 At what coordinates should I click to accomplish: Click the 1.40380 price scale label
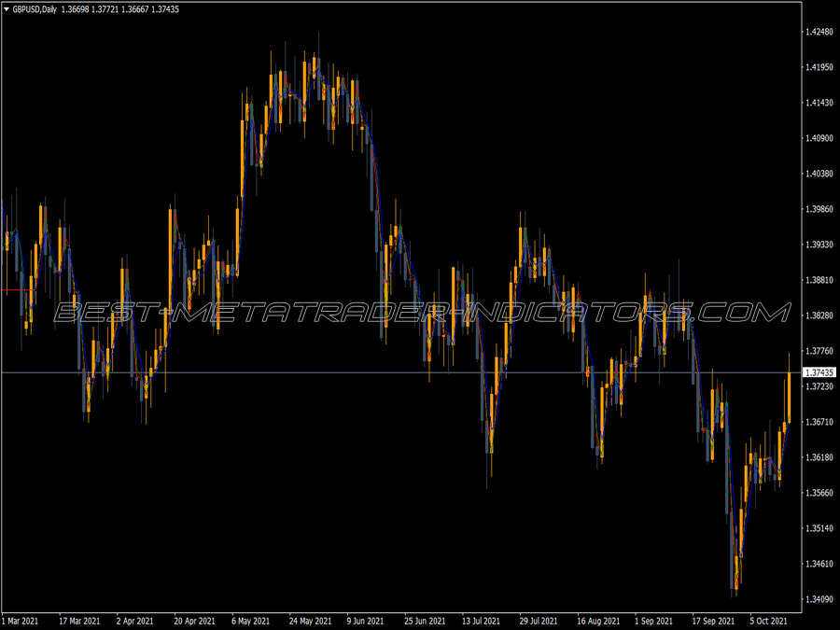click(x=819, y=174)
